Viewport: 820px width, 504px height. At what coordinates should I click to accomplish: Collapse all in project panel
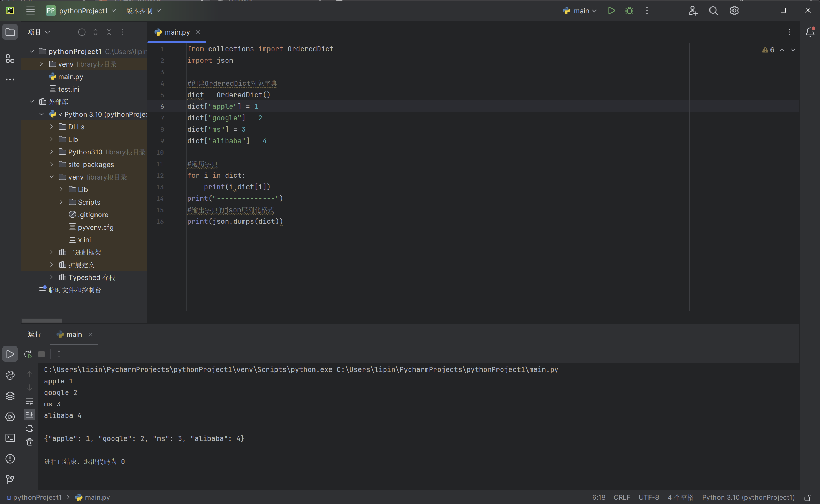[x=109, y=32]
